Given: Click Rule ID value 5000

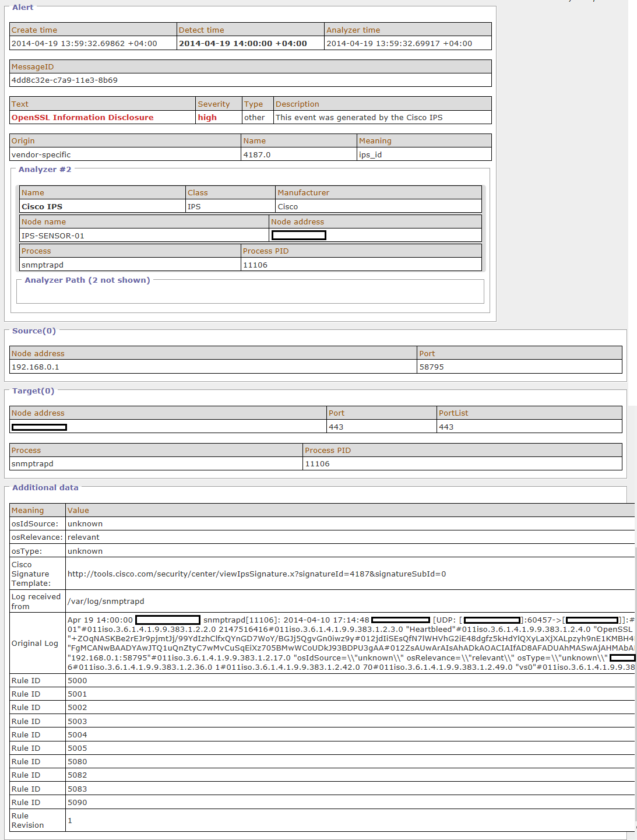Looking at the screenshot, I should point(78,681).
